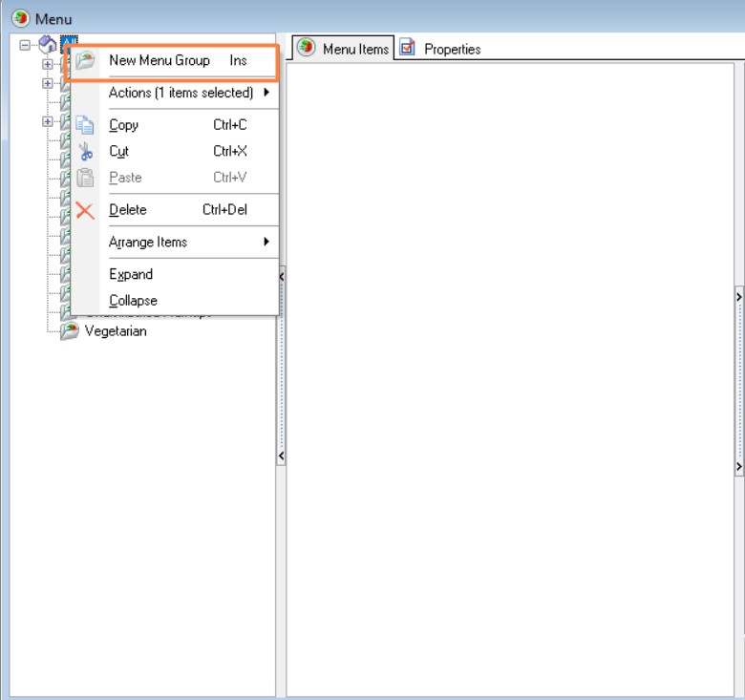Click the Actions submenu arrow
The image size is (745, 700).
[266, 92]
